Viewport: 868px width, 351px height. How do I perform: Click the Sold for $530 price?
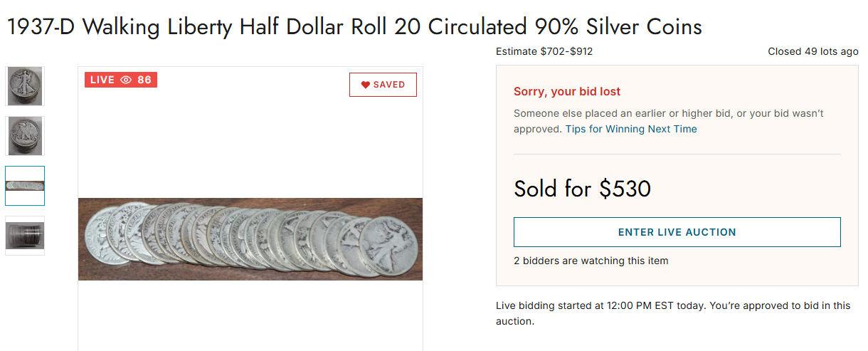[582, 189]
